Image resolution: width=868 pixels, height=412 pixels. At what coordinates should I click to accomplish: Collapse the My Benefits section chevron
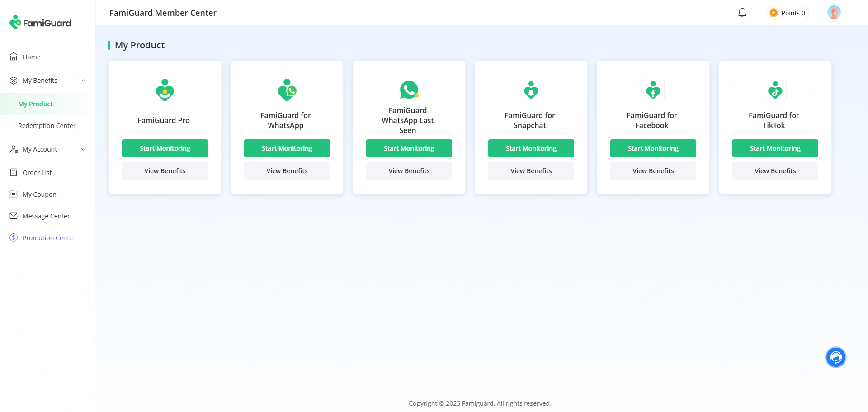pos(83,81)
